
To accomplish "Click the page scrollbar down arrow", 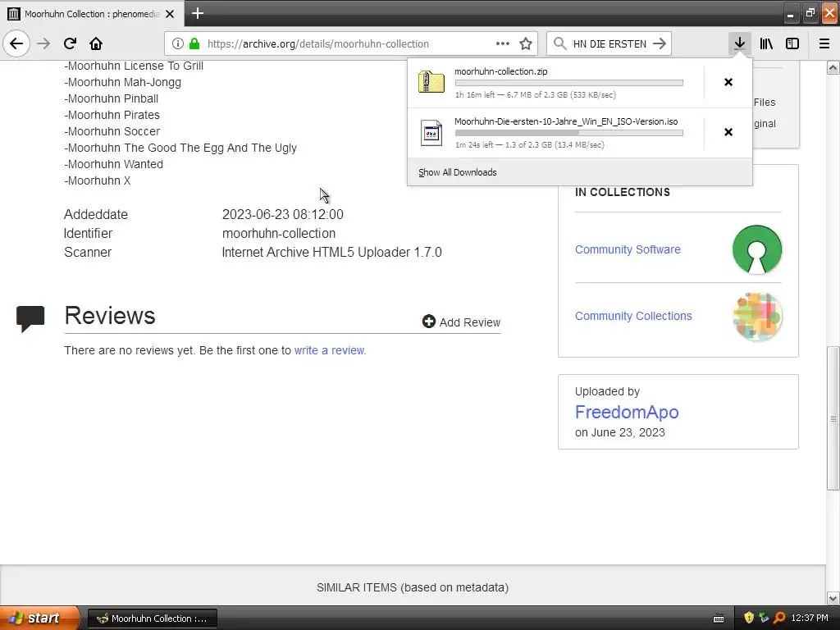I will tap(833, 598).
